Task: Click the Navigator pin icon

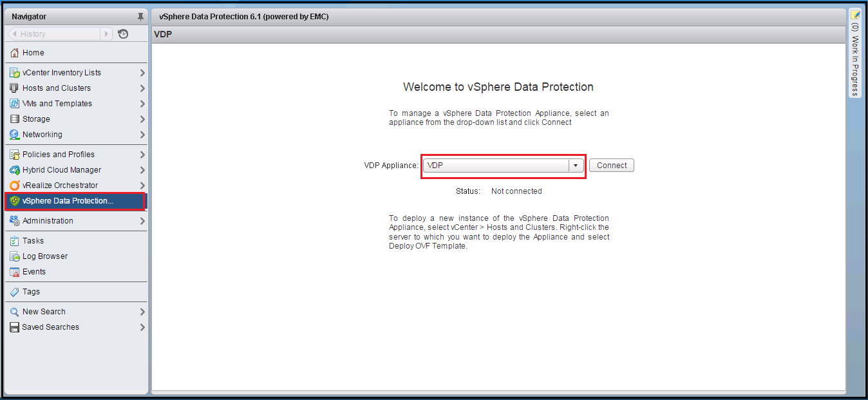Action: pos(141,17)
